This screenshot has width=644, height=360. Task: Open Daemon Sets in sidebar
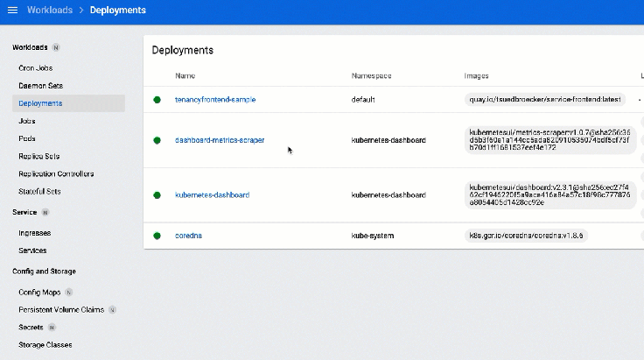click(40, 86)
